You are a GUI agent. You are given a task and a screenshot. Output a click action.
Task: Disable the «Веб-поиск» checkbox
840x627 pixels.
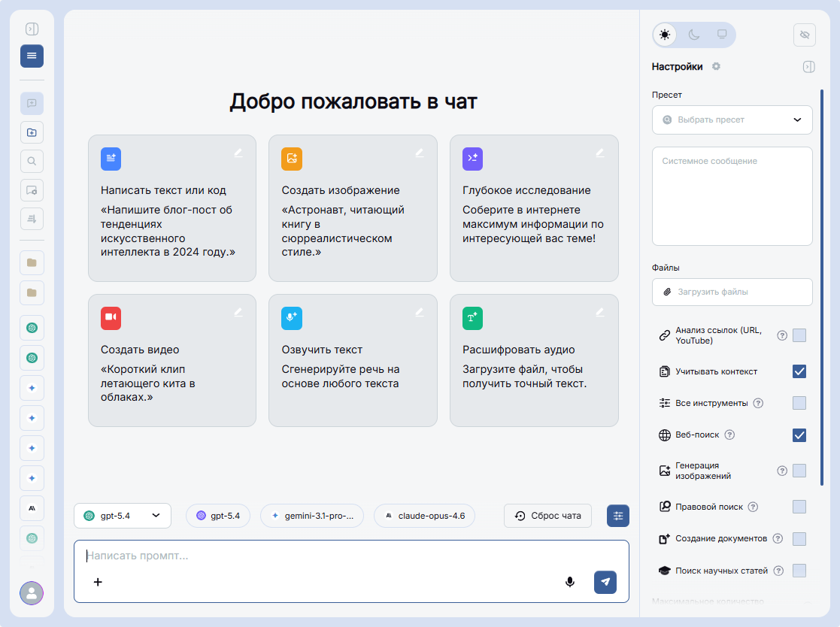(799, 435)
